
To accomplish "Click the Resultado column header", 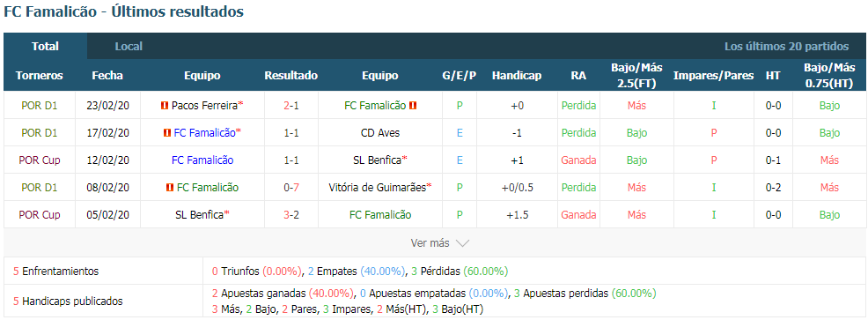I will coord(291,76).
